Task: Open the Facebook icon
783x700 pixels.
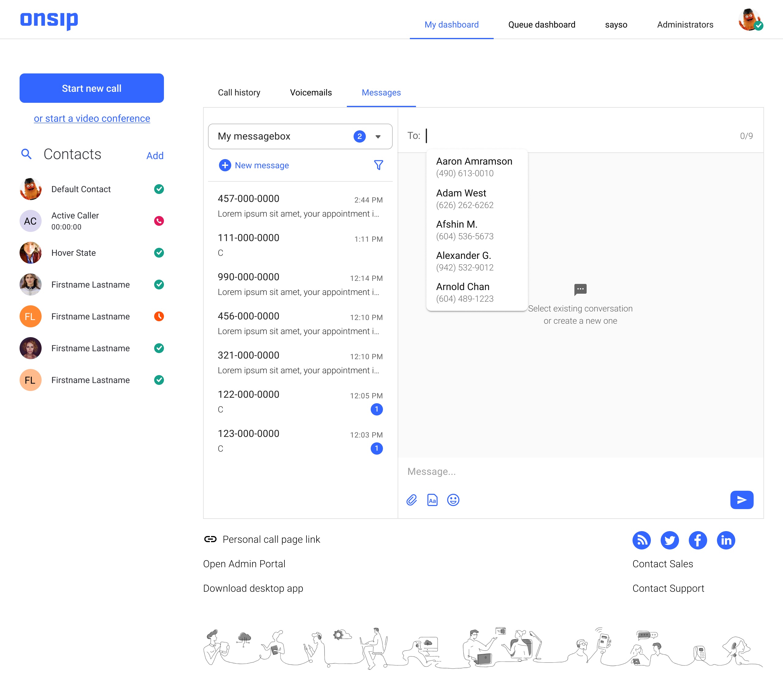Action: tap(698, 540)
